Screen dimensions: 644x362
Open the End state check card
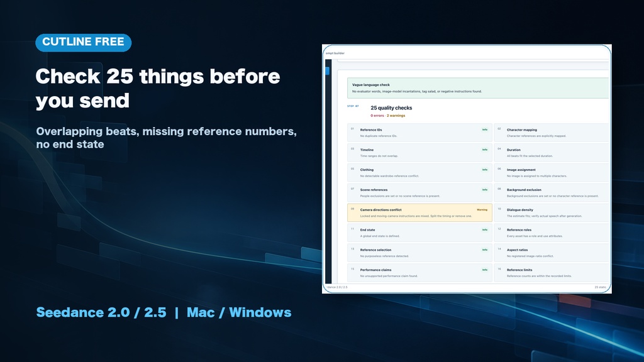(x=419, y=233)
